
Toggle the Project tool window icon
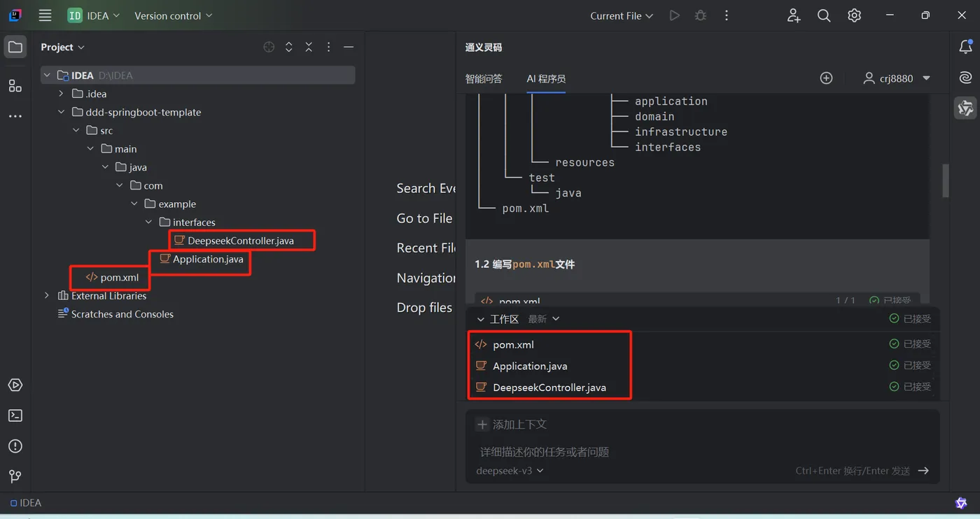[x=15, y=48]
